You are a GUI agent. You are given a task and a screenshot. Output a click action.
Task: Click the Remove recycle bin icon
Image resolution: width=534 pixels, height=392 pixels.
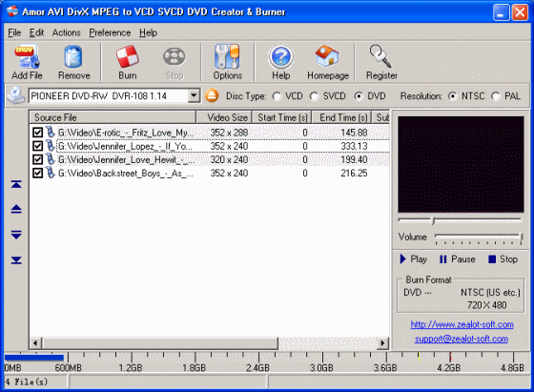point(73,57)
